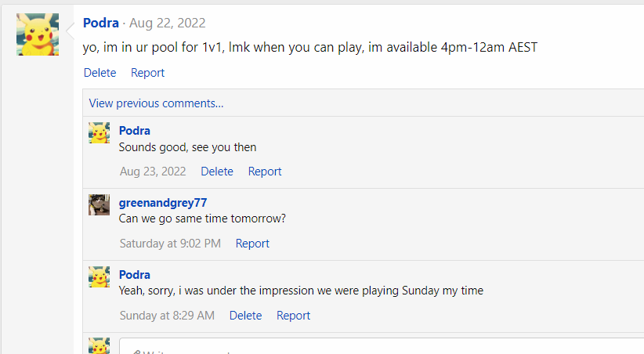Delete the 'Yeah, sorry' Sunday comment

coord(245,316)
